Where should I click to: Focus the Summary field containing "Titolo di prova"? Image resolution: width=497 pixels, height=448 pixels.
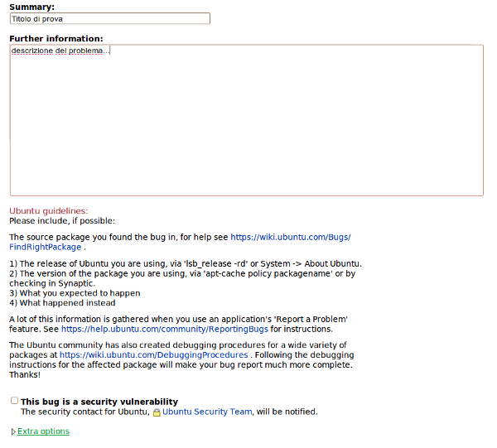tap(109, 19)
